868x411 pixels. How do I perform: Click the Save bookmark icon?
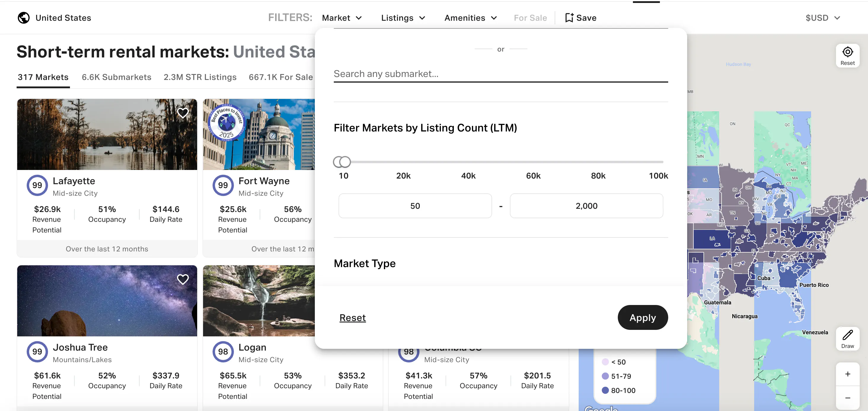click(569, 18)
